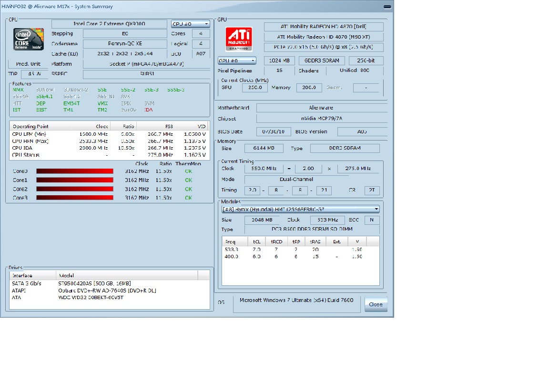Select the ATAPI Optiarc DVD+-RW drive row
This screenshot has width=549, height=392.
point(109,291)
